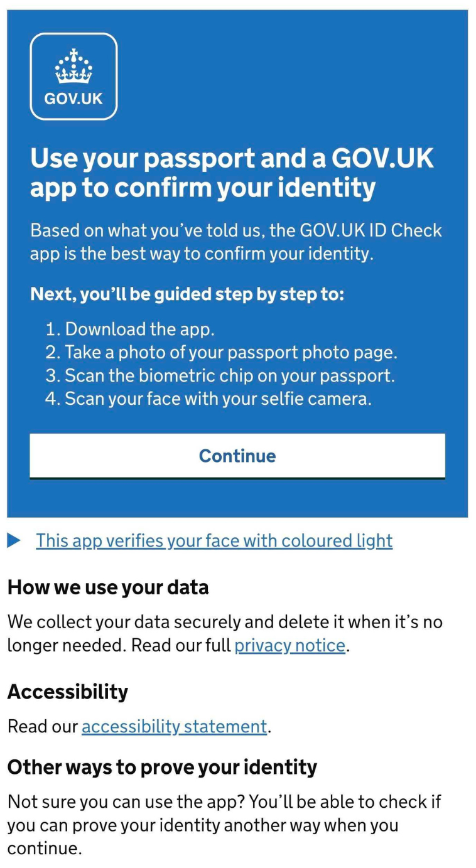
Task: Open the privacy notice link
Action: (x=289, y=645)
